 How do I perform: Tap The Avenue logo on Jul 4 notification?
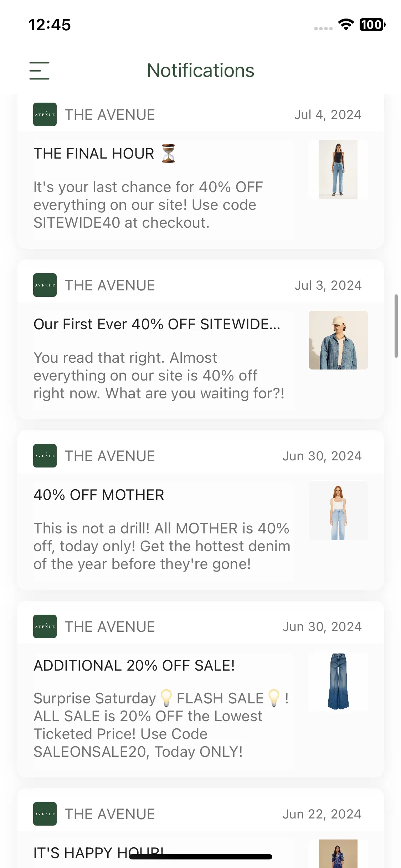45,114
